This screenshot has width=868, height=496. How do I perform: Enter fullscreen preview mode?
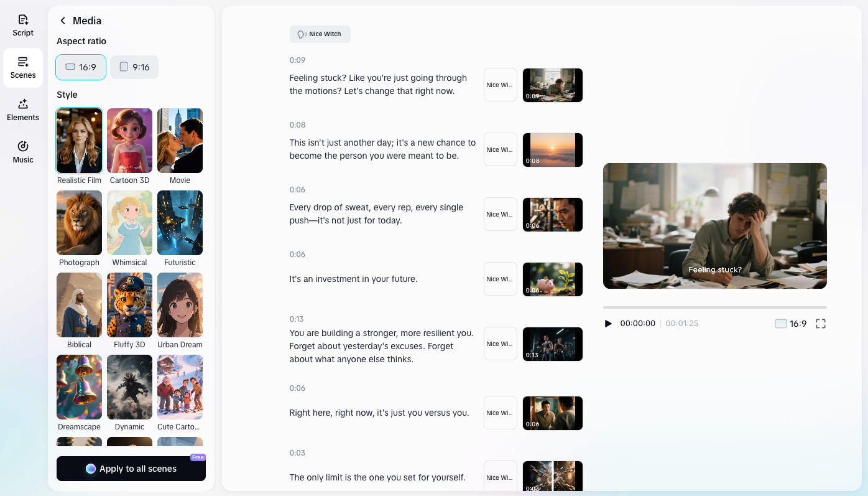(821, 324)
